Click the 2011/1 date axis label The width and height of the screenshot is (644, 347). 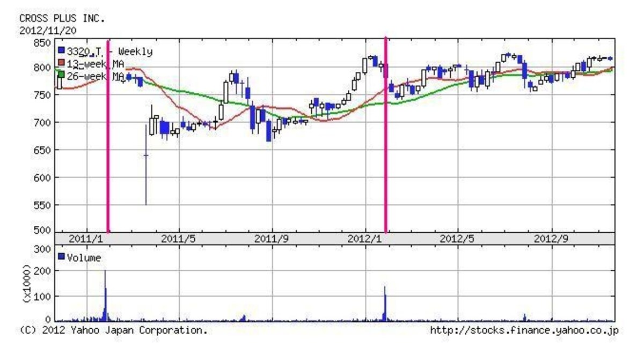pyautogui.click(x=86, y=238)
